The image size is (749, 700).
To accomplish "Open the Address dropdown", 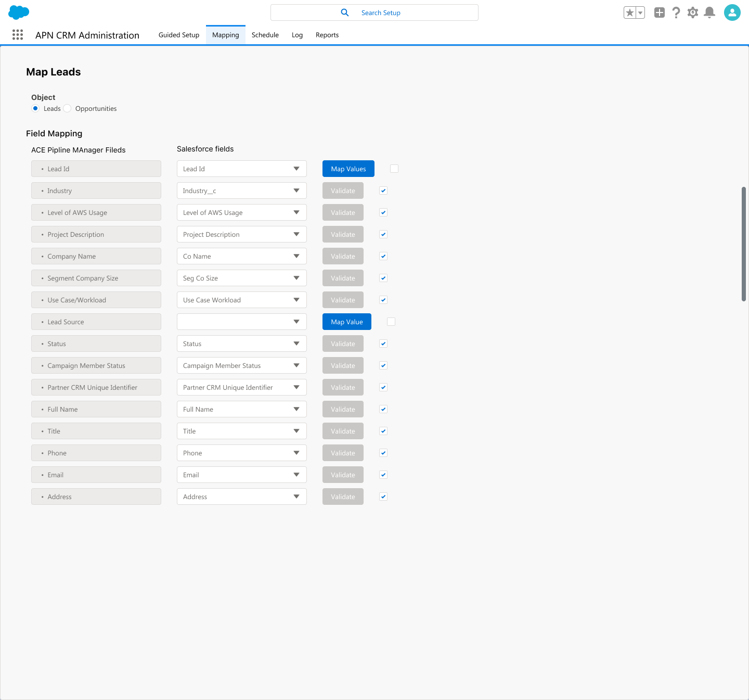I will pyautogui.click(x=242, y=497).
